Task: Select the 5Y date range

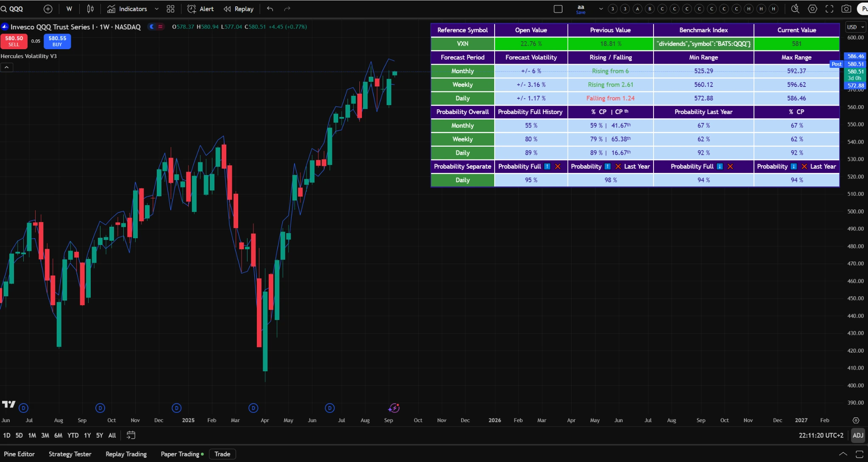Action: (x=100, y=435)
